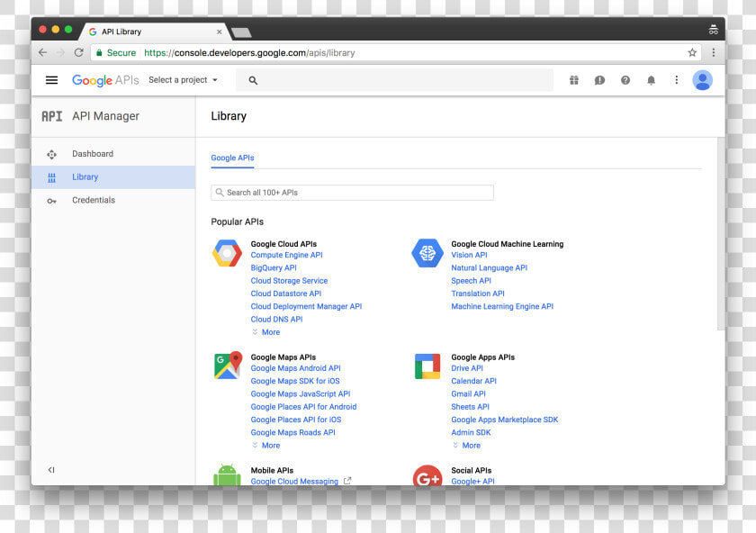Open the Cloud Storage Service link

289,281
